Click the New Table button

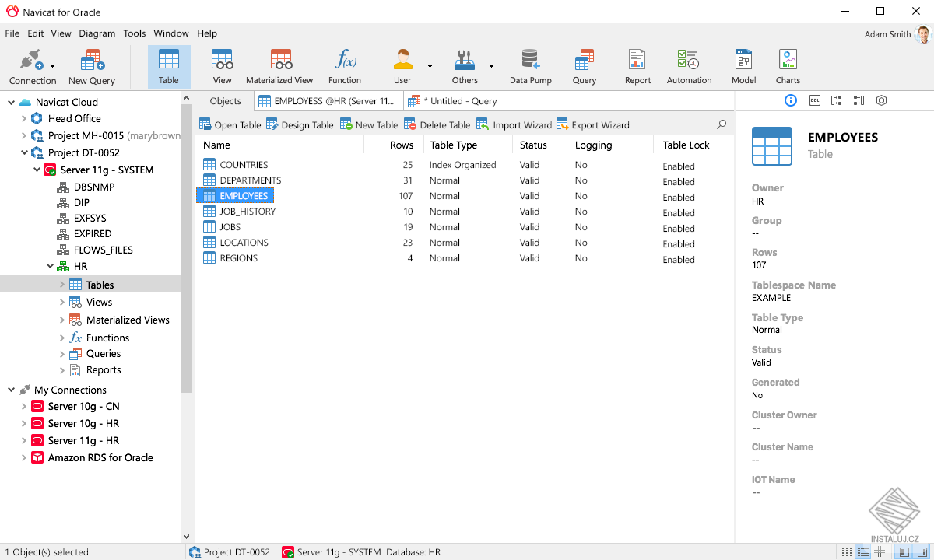369,124
